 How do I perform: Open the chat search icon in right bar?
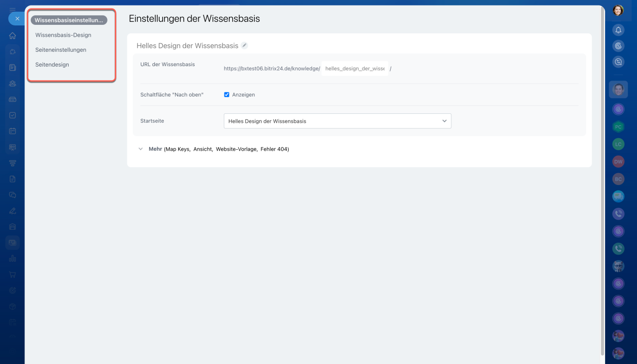click(618, 62)
